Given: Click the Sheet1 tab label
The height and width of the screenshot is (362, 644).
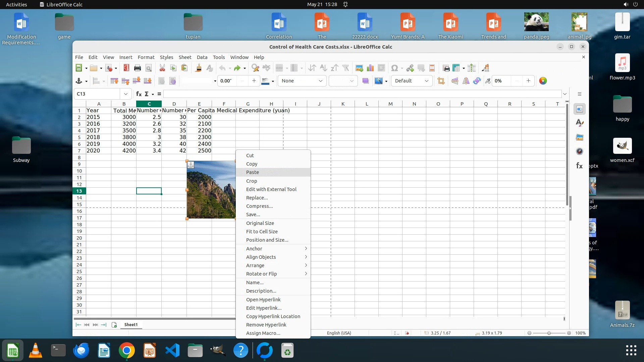Looking at the screenshot, I should tap(131, 324).
